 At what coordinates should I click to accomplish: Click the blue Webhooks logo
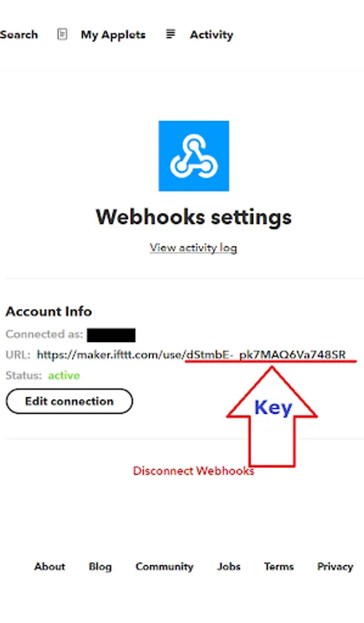[x=194, y=156]
